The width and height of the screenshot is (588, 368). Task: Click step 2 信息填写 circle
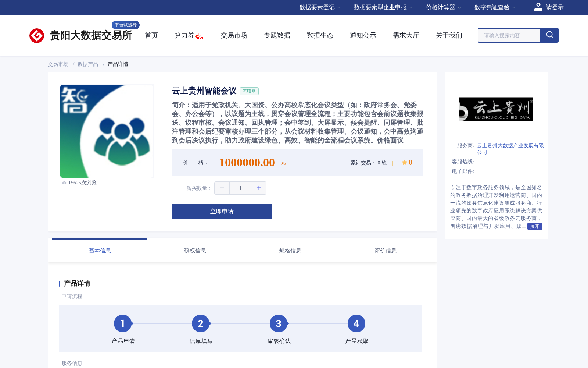(201, 323)
